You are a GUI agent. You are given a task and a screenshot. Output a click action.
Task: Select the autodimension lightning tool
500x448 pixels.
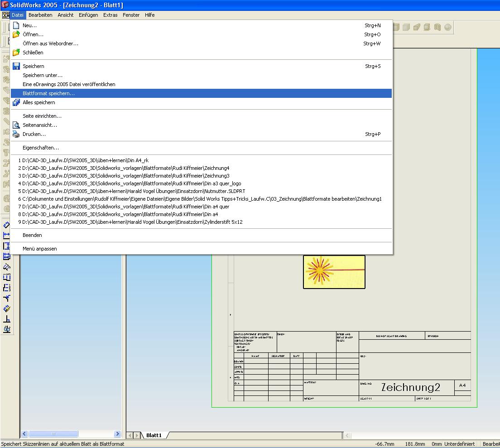[6, 308]
